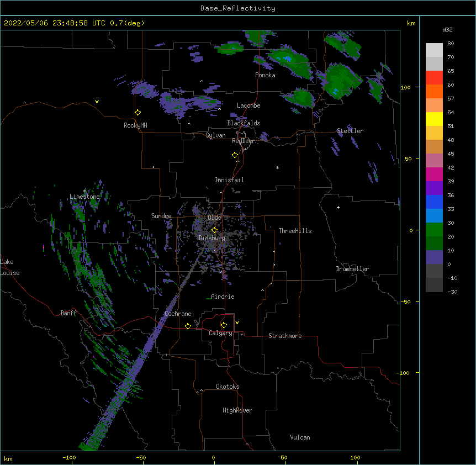Click the Vulcan town label

300,437
